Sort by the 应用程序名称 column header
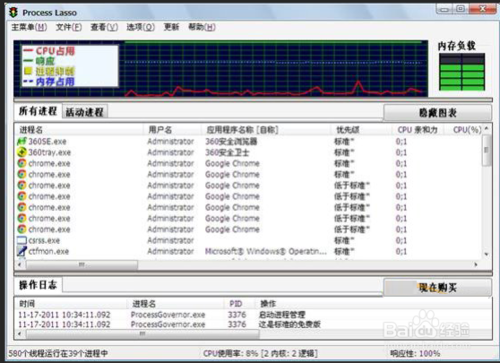 266,130
